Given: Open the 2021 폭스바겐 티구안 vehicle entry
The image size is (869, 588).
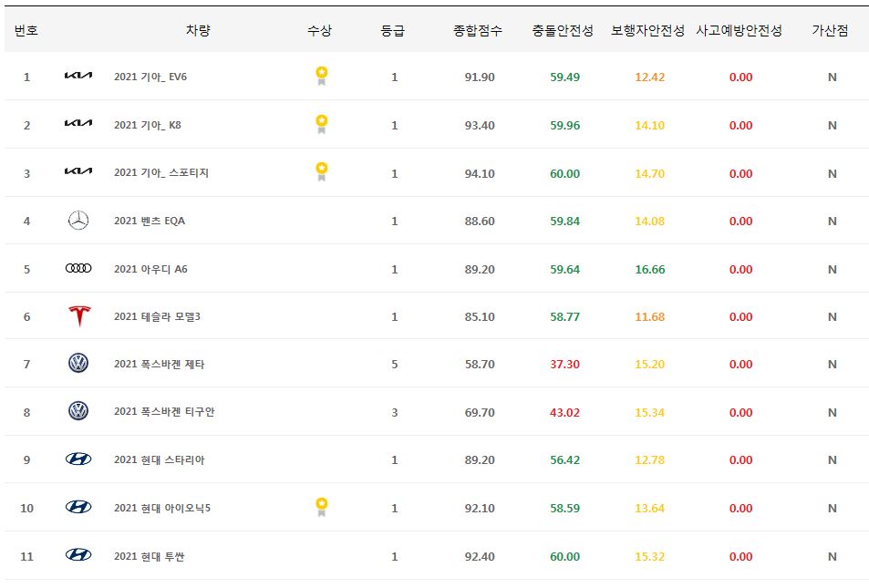Looking at the screenshot, I should click(x=164, y=412).
